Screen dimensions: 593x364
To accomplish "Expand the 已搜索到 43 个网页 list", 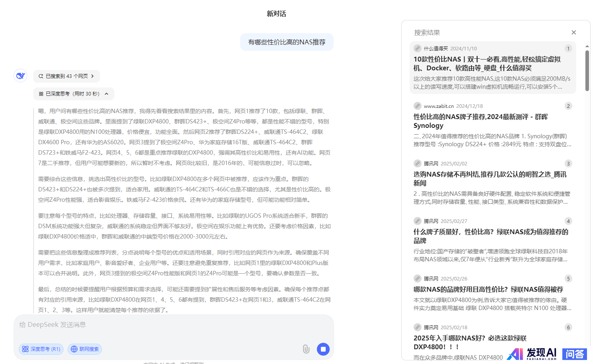I will click(x=66, y=76).
